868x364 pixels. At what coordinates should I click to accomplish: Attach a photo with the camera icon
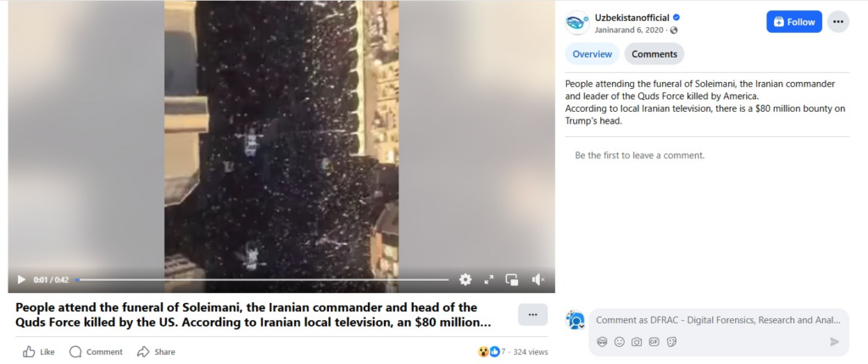637,342
